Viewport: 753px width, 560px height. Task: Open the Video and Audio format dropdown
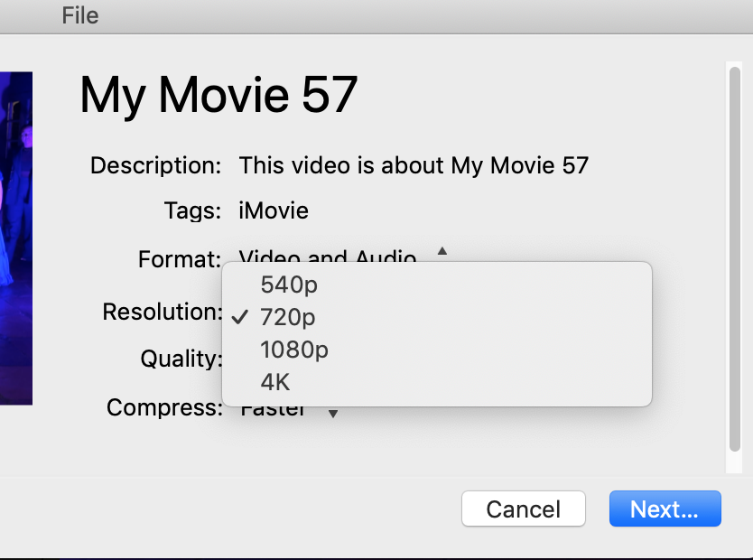327,258
